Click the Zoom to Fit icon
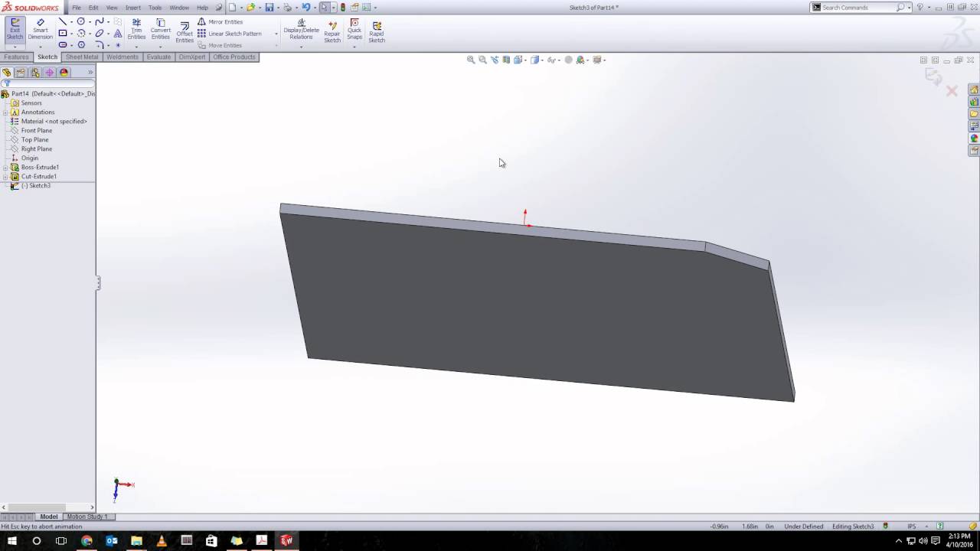 tap(471, 60)
